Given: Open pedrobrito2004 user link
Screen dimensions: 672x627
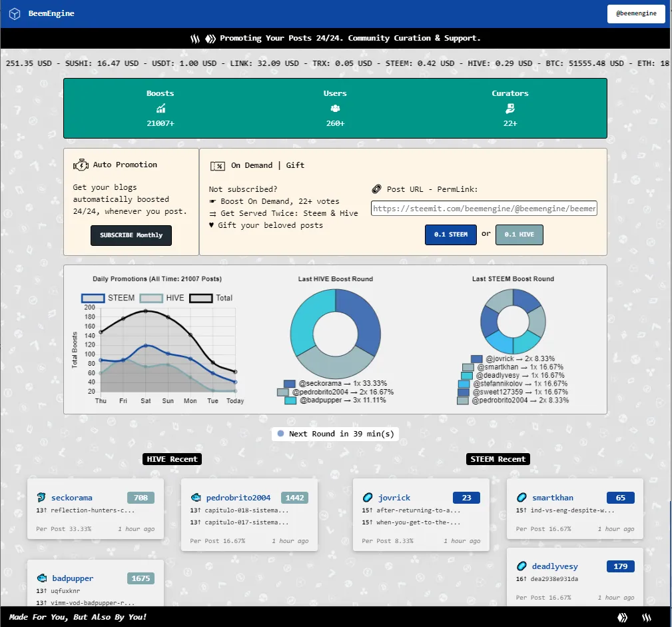Looking at the screenshot, I should 238,498.
